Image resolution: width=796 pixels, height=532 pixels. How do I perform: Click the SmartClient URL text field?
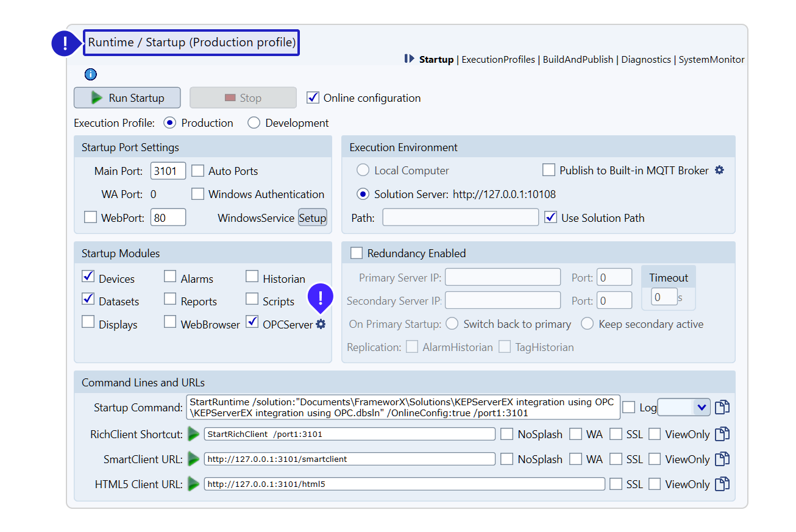point(350,459)
